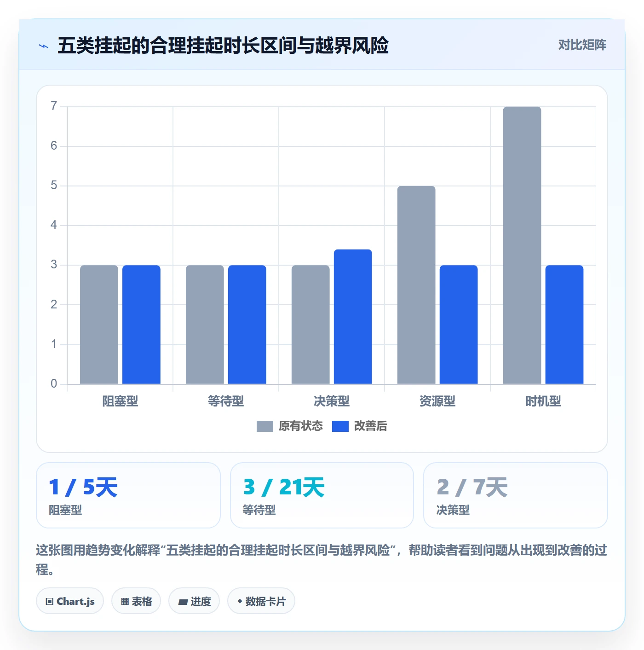Click the 对比矩阵 label in the header
Image resolution: width=644 pixels, height=650 pixels.
[582, 45]
